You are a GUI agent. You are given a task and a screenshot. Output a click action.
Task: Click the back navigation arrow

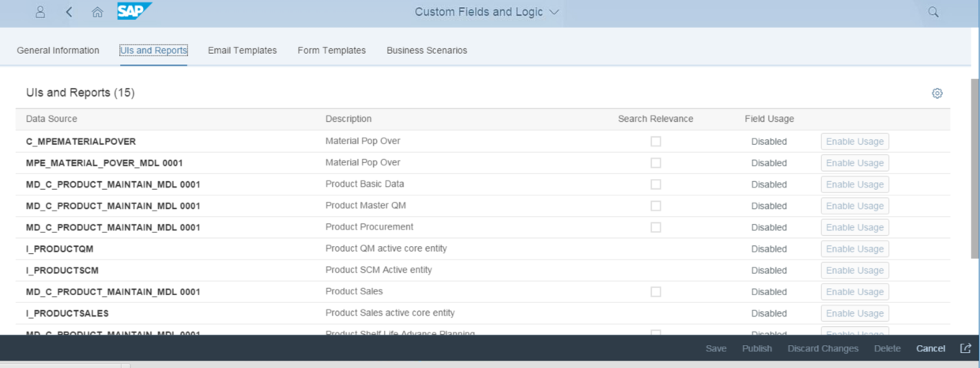pos(70,12)
